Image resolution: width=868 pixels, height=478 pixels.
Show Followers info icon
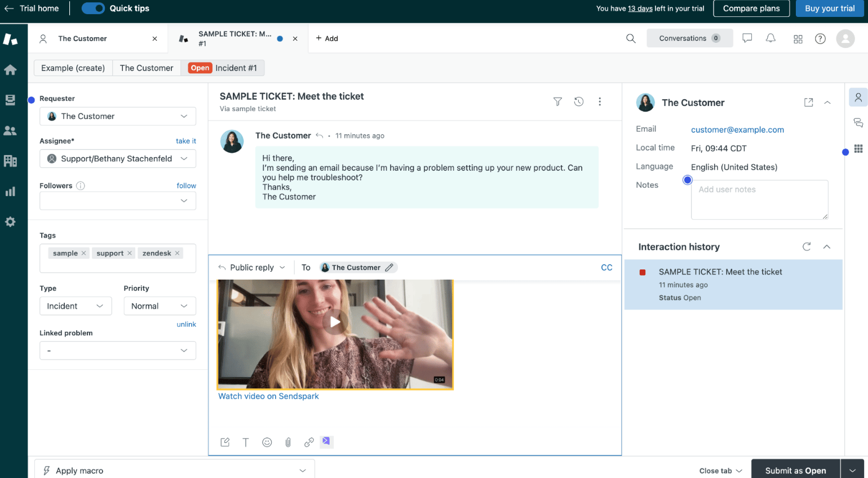[x=81, y=185]
